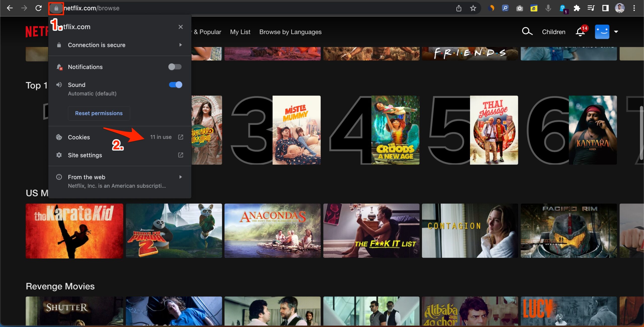Open the yellow note extension icon

tap(534, 8)
